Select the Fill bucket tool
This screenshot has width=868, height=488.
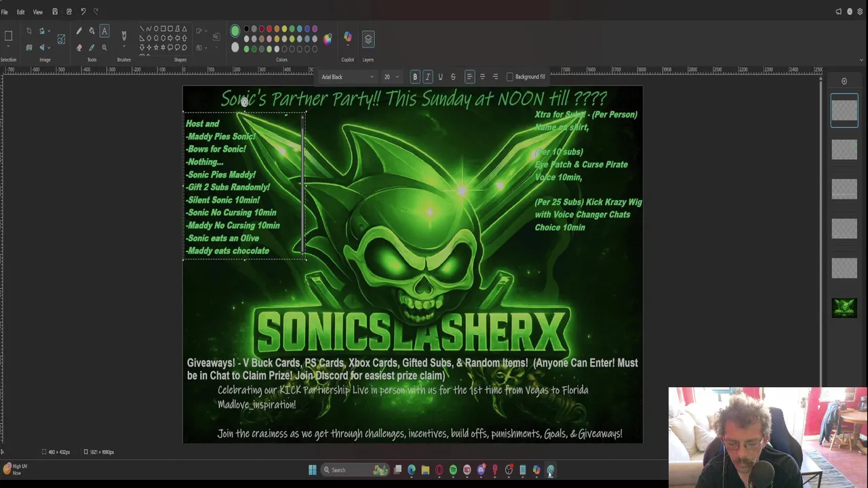tap(92, 31)
